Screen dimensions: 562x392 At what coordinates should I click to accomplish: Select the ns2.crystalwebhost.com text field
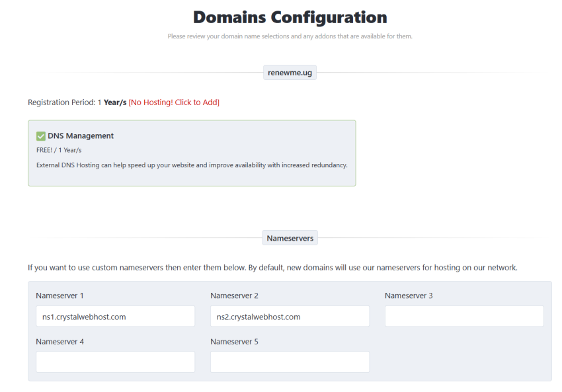(290, 316)
